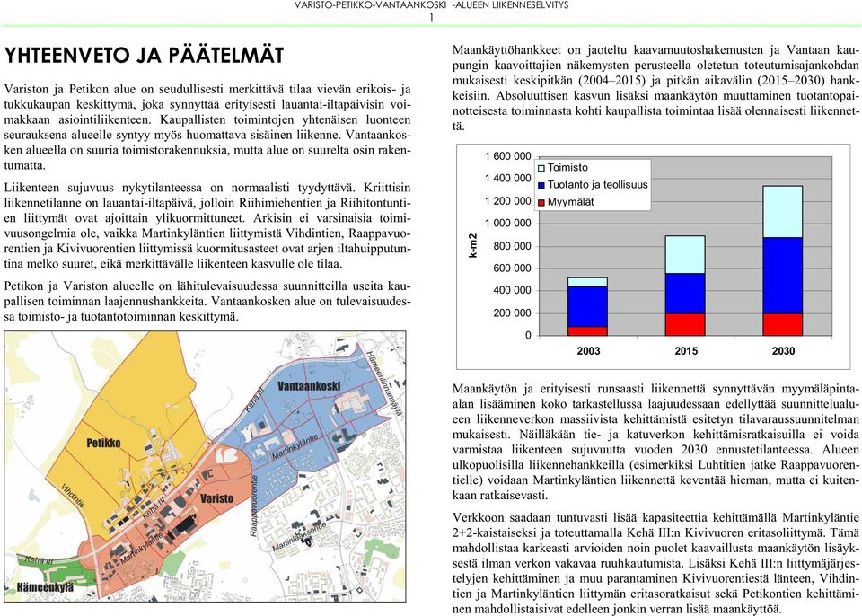This screenshot has width=862, height=616.
Task: Click the paragraph starting 'Maankäyttöhankkeet on jaoteltu'
Action: coord(655,88)
